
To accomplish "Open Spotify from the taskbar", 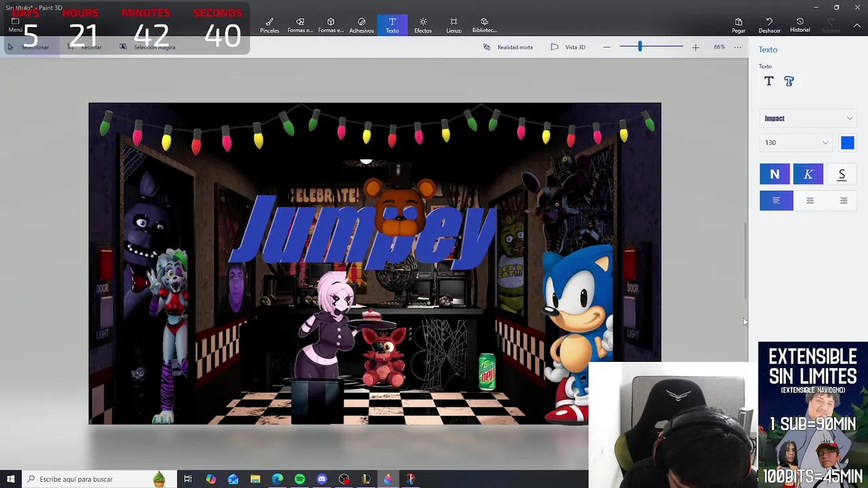I will coord(300,479).
